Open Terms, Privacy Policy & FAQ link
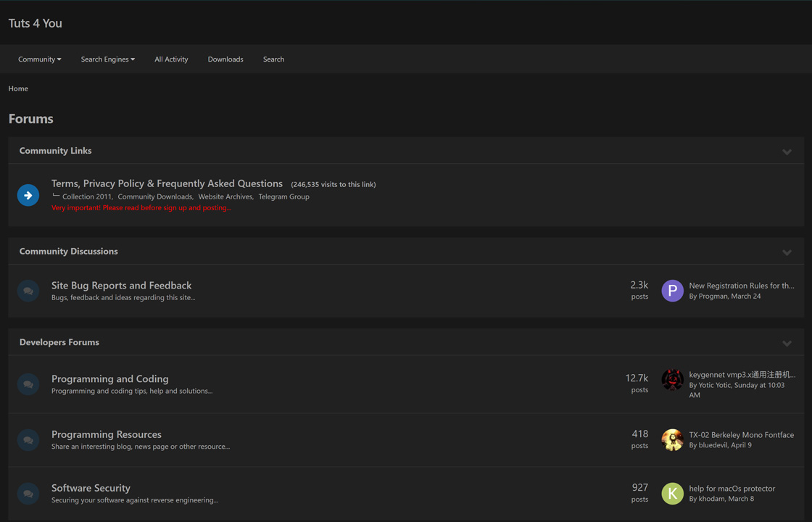 (x=167, y=183)
